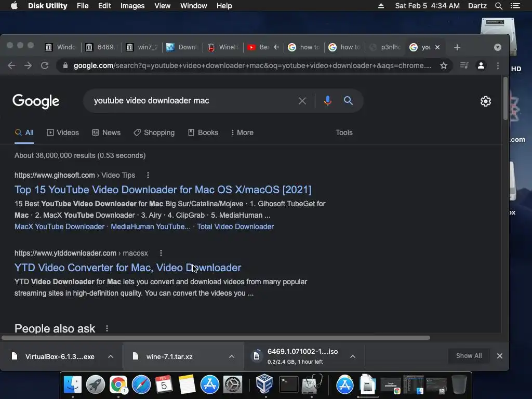The width and height of the screenshot is (532, 399).
Task: Expand the VirtualBox exe download menu
Action: pyautogui.click(x=111, y=356)
